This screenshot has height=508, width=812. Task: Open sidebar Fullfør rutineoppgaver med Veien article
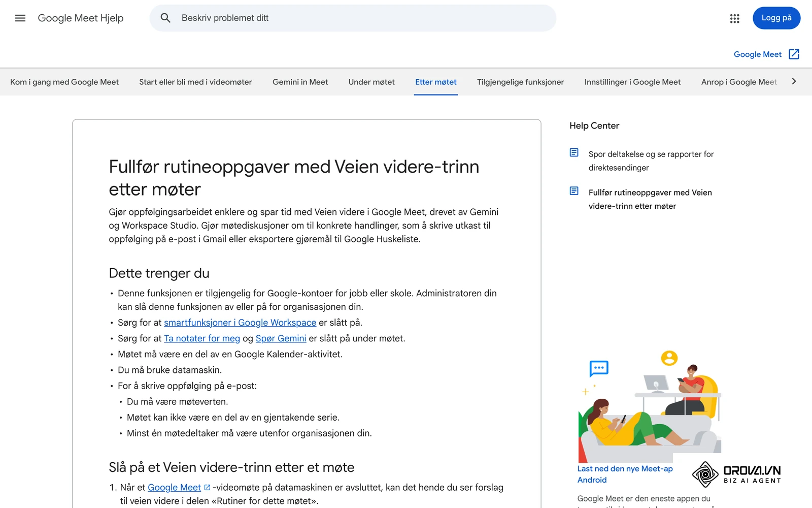tap(650, 199)
